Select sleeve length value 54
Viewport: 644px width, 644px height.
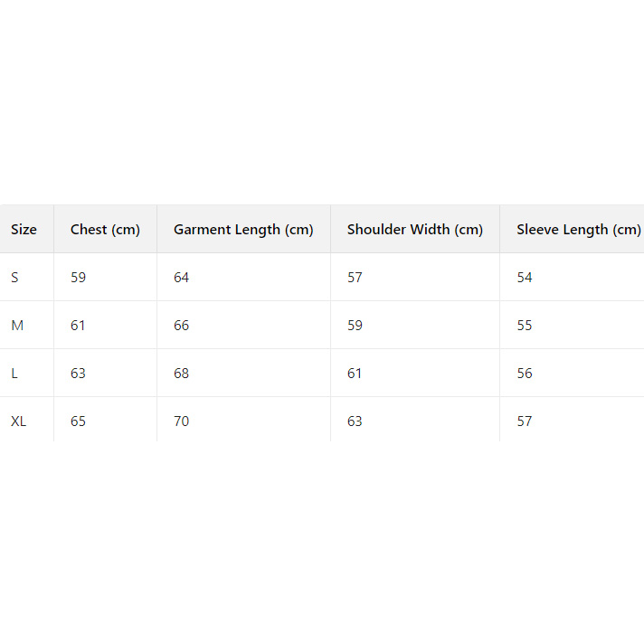pyautogui.click(x=525, y=278)
